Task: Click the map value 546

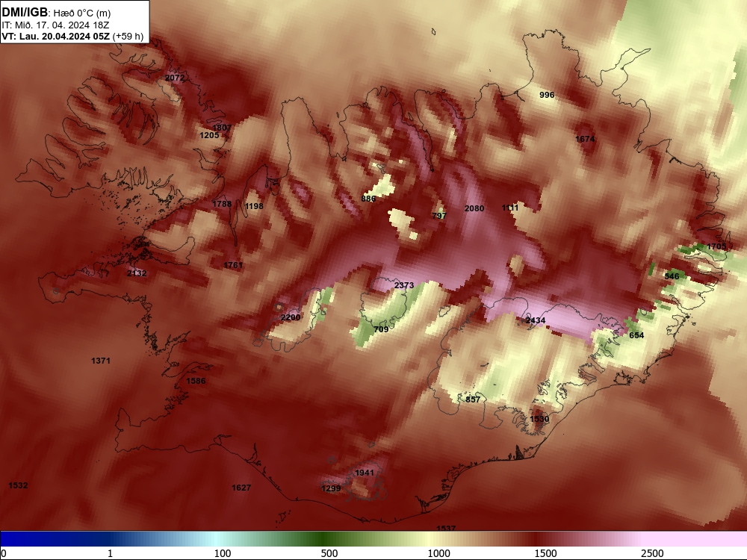Action: coord(672,276)
